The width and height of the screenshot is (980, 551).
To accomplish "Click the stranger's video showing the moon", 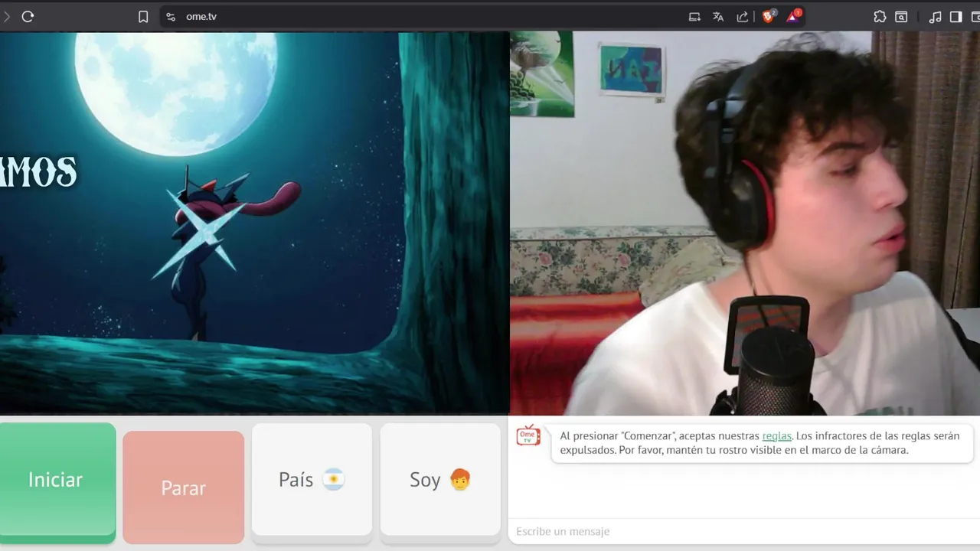I will [x=254, y=223].
